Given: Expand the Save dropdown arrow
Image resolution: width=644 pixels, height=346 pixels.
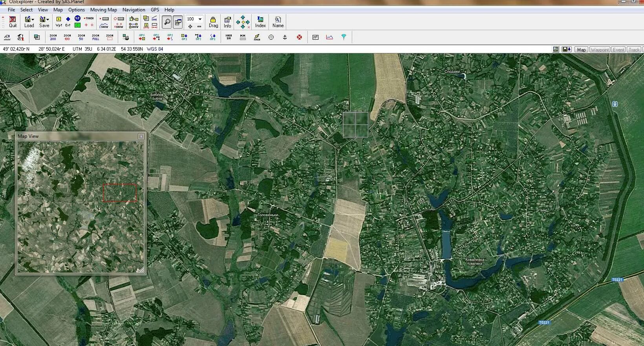Looking at the screenshot, I should pyautogui.click(x=48, y=19).
